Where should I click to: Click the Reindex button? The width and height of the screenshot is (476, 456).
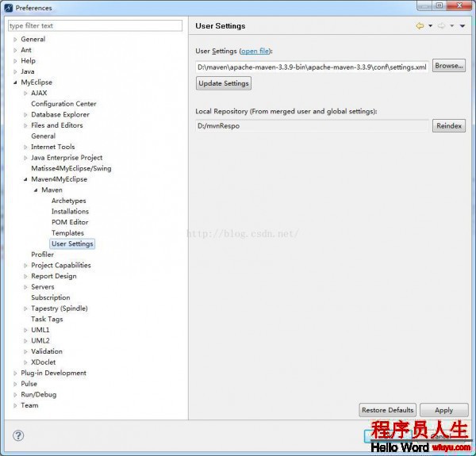click(x=449, y=125)
